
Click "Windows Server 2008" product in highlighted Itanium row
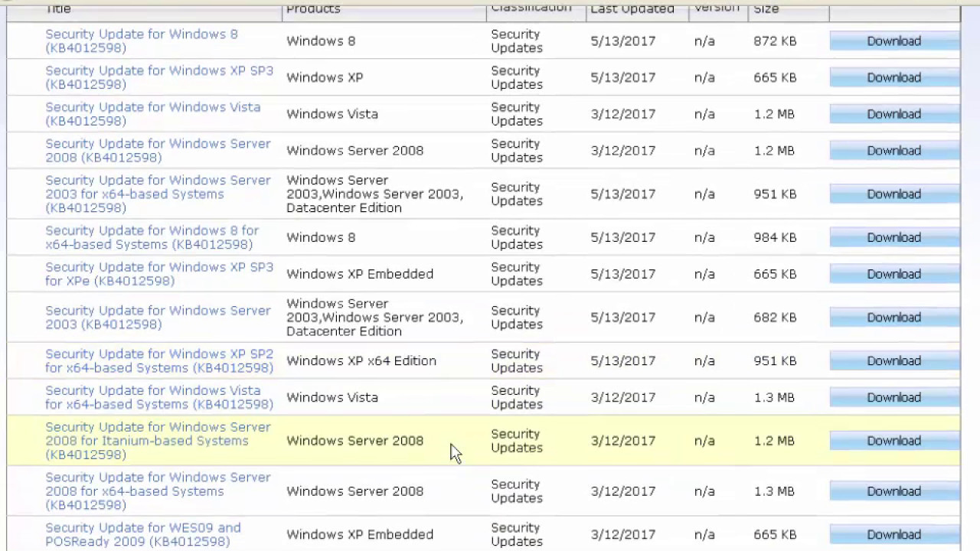click(x=354, y=441)
